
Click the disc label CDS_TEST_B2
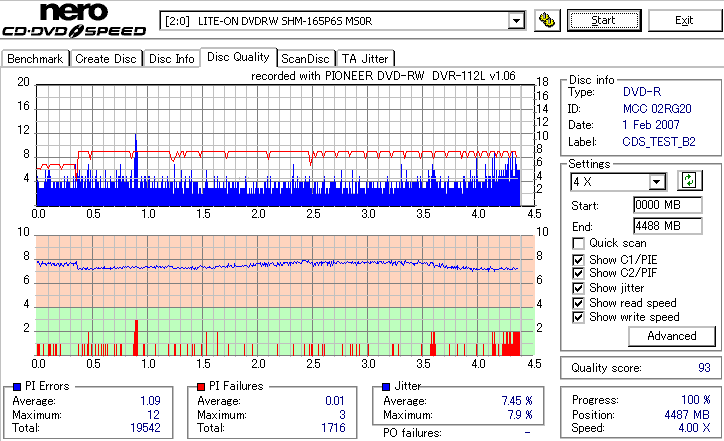[659, 142]
